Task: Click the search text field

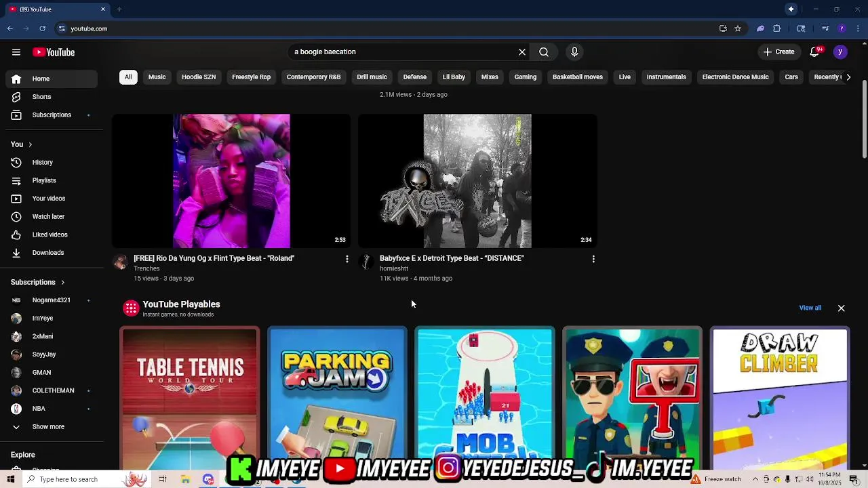Action: point(403,52)
